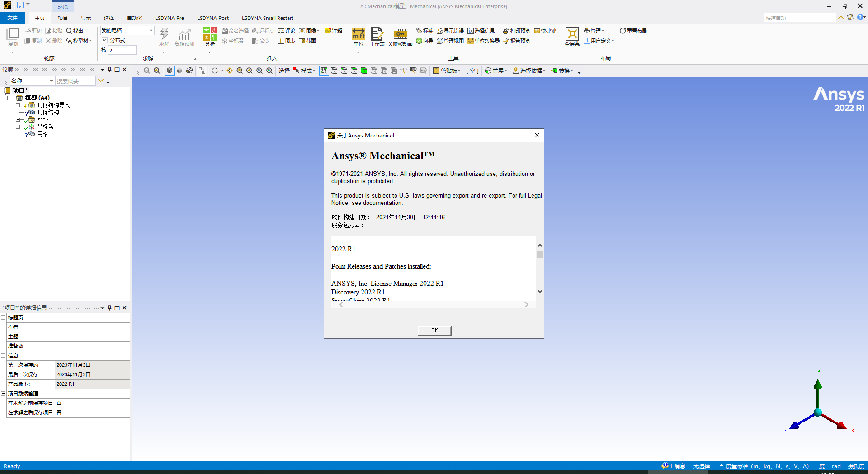
Task: Open LSDYNA Small Restart tab
Action: pos(268,18)
